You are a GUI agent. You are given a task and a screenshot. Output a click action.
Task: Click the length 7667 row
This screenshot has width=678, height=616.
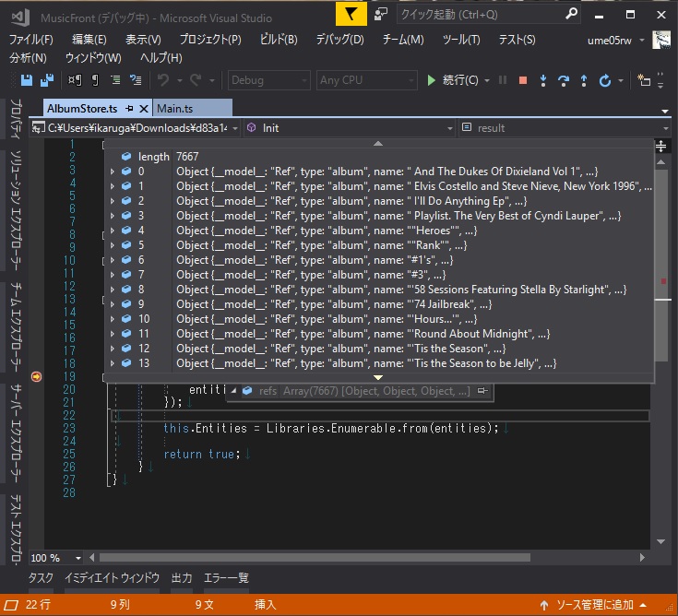(x=379, y=157)
